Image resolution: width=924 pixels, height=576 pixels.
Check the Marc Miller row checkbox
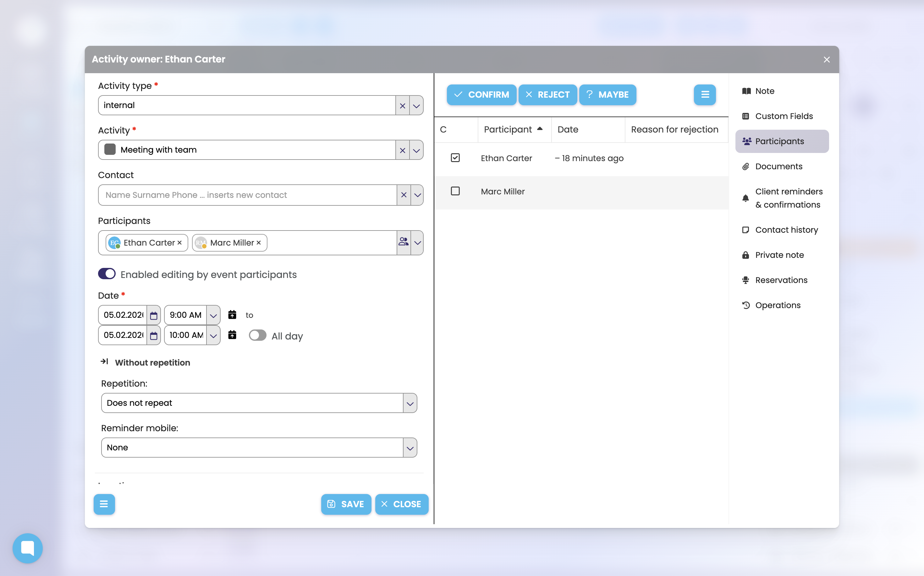455,191
